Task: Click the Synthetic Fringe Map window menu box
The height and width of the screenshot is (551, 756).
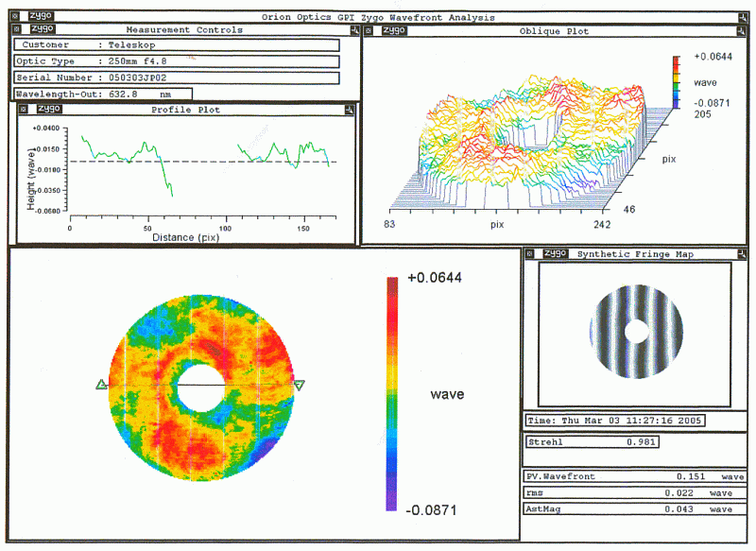Action: pyautogui.click(x=529, y=253)
